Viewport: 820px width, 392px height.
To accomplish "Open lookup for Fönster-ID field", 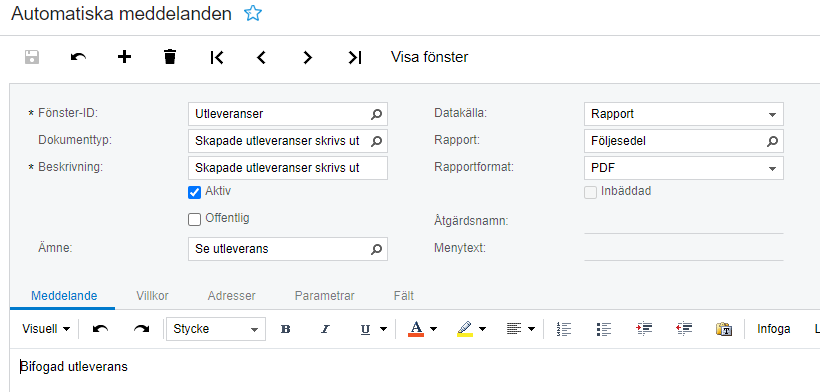I will [377, 114].
